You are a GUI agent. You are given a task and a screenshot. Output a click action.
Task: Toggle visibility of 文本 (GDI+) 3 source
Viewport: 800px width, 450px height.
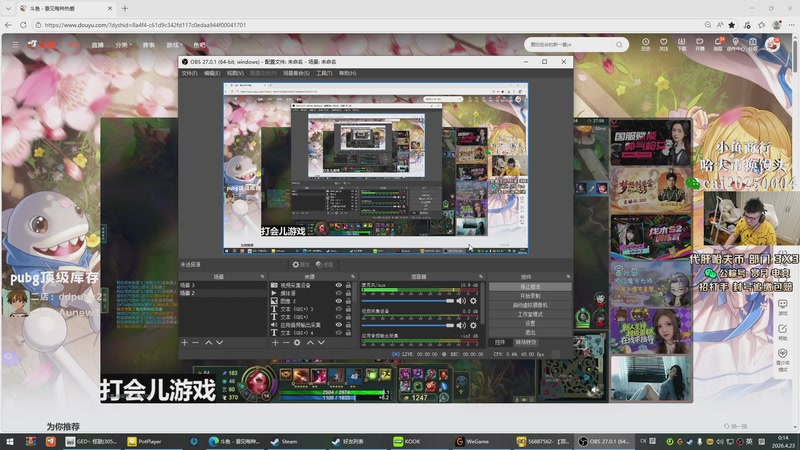coord(338,309)
